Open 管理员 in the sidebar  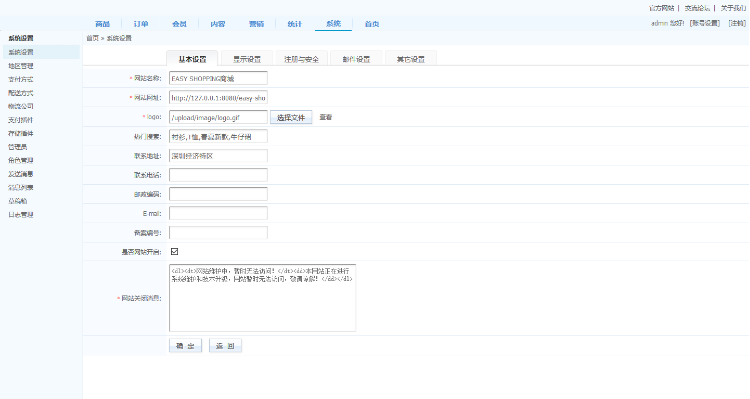point(17,147)
